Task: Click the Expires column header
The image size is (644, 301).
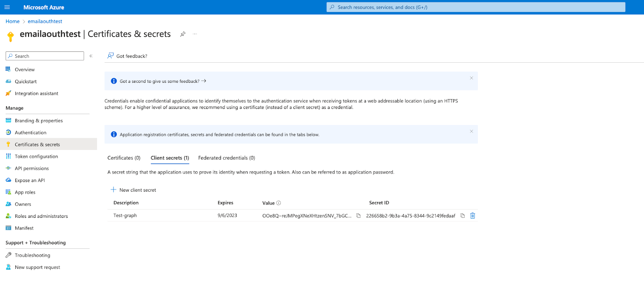Action: click(x=225, y=203)
